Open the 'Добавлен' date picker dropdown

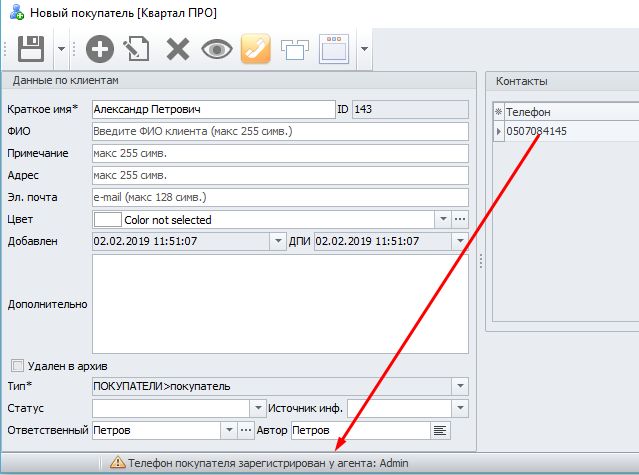(277, 241)
